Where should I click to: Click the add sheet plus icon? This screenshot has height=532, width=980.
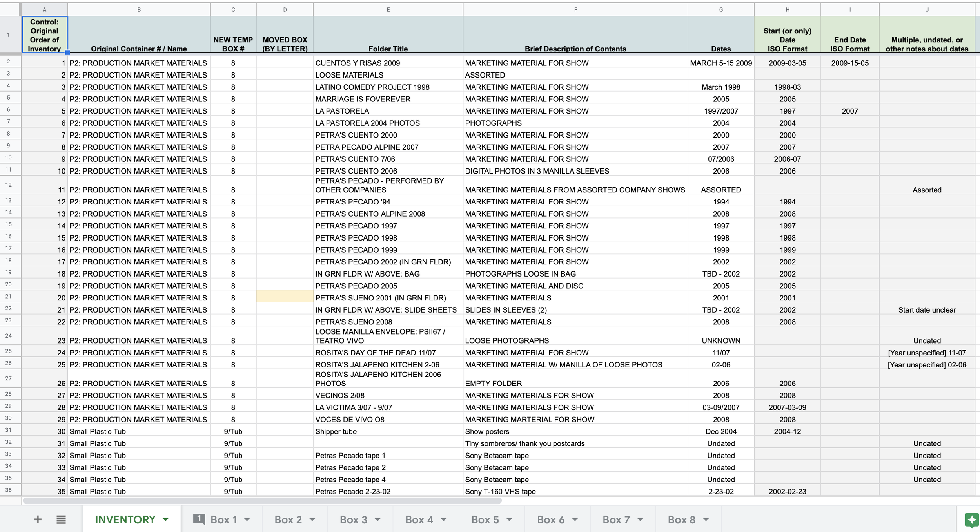[38, 519]
